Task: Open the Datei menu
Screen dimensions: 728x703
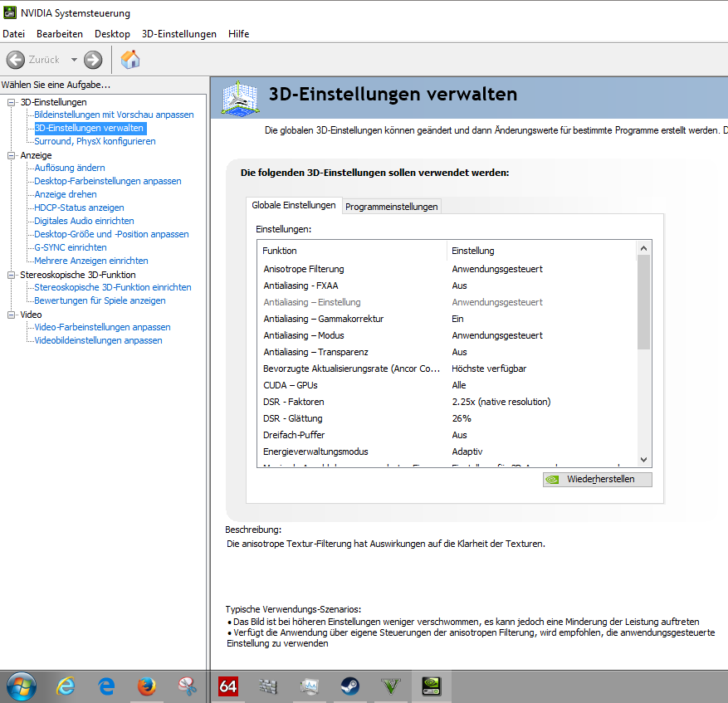Action: tap(14, 34)
